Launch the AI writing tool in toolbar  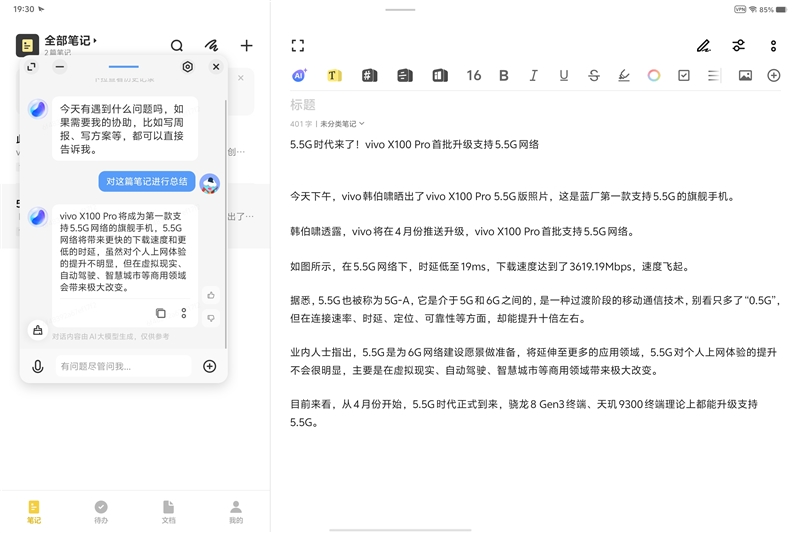(299, 75)
